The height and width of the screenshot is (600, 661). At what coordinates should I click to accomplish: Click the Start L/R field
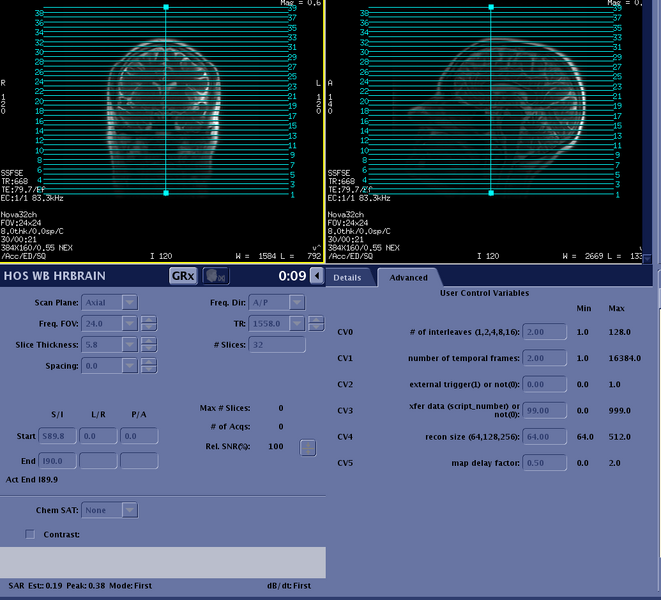pos(98,436)
